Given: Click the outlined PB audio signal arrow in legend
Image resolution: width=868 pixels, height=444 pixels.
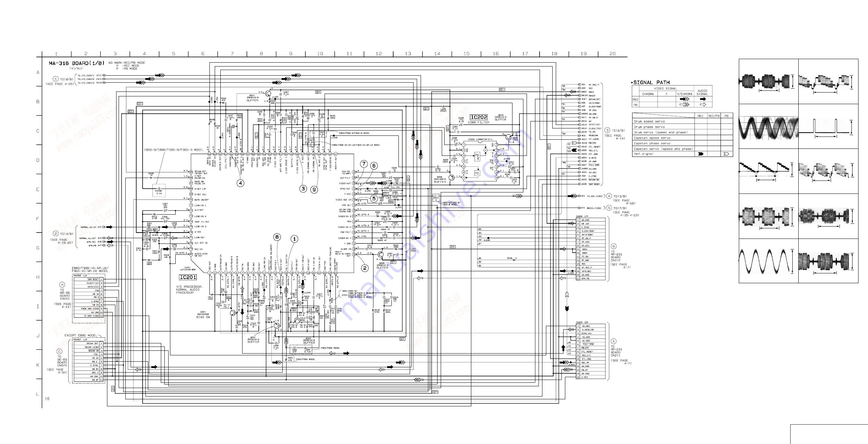Looking at the screenshot, I should [703, 104].
